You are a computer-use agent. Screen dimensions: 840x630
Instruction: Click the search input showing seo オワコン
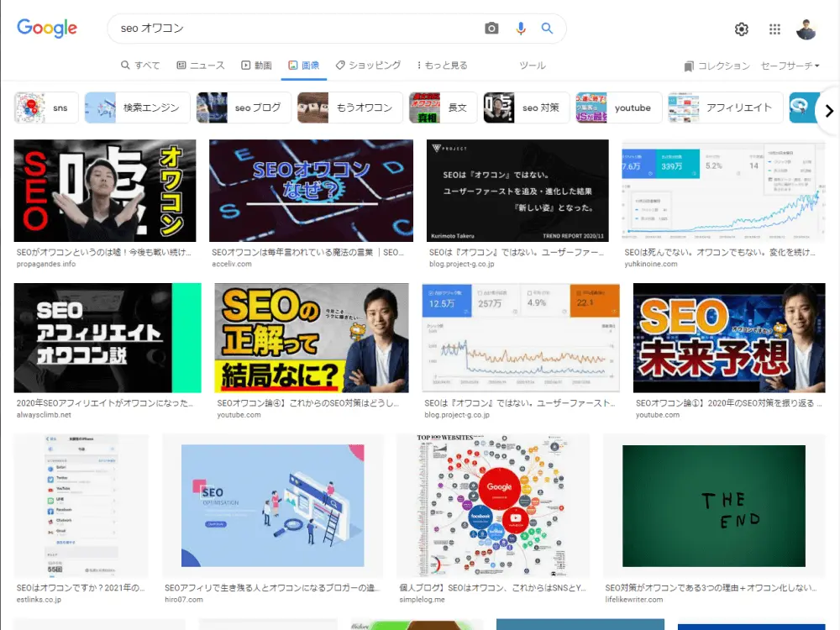pyautogui.click(x=252, y=28)
